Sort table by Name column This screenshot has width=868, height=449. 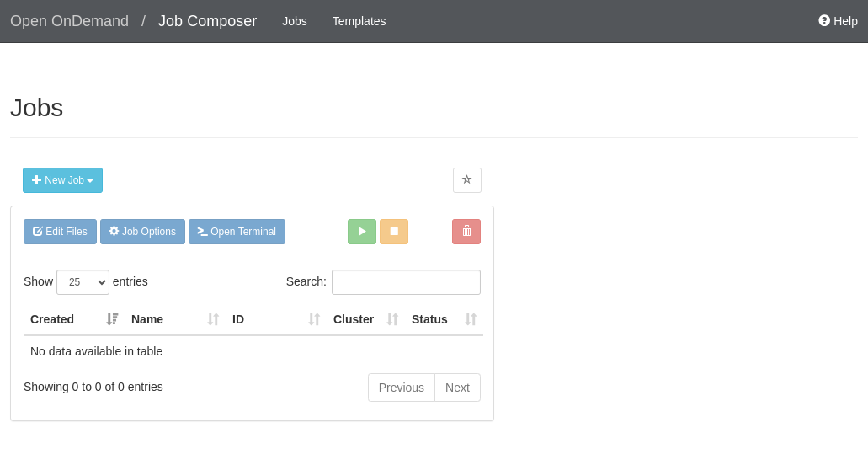175,319
